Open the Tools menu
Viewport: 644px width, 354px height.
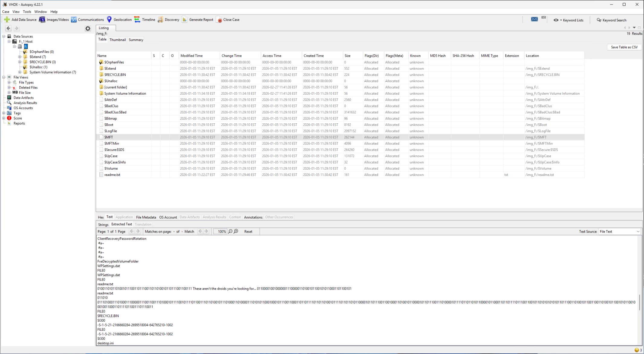[27, 12]
